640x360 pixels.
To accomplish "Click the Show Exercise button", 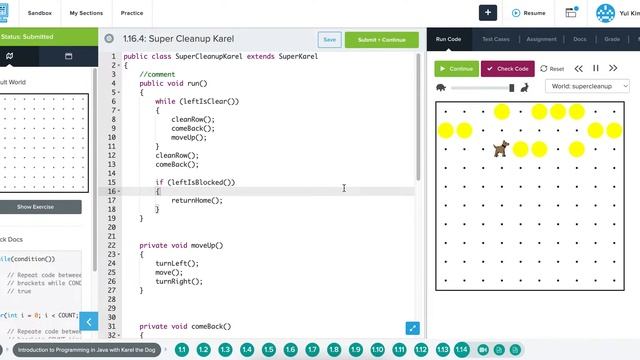I will [40, 207].
